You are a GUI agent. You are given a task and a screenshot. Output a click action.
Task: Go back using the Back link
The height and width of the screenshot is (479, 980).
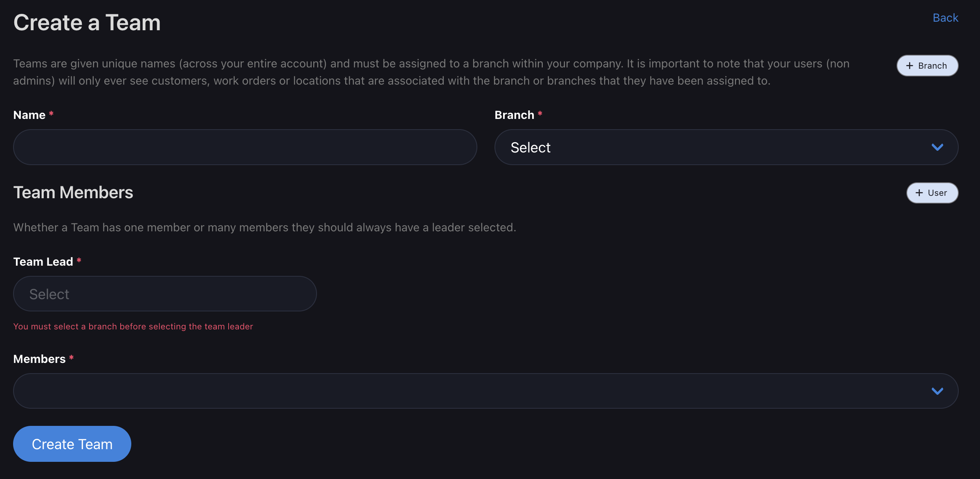click(945, 18)
